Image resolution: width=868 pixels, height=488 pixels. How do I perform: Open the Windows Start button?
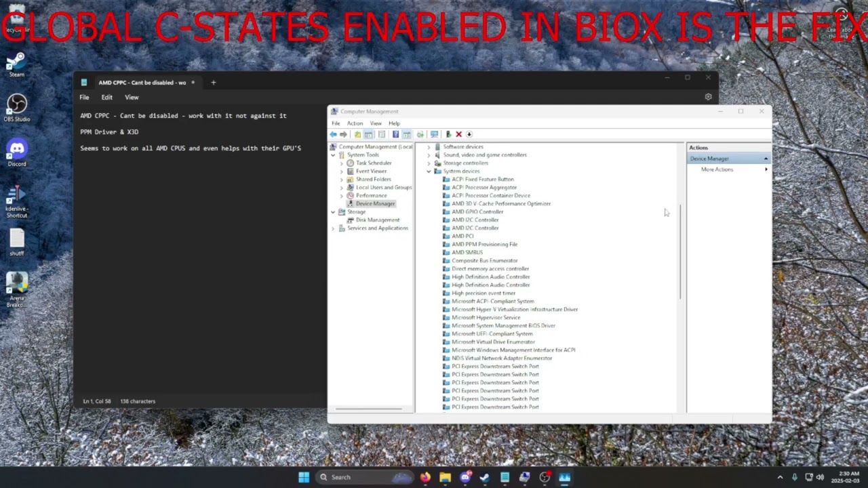304,477
